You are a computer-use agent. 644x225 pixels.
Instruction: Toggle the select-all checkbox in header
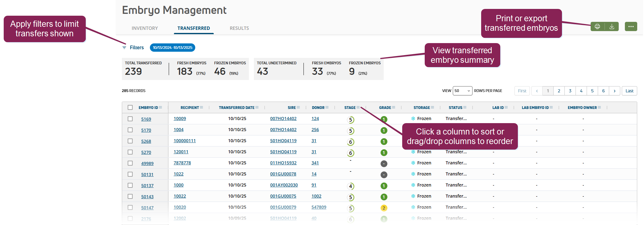[130, 107]
